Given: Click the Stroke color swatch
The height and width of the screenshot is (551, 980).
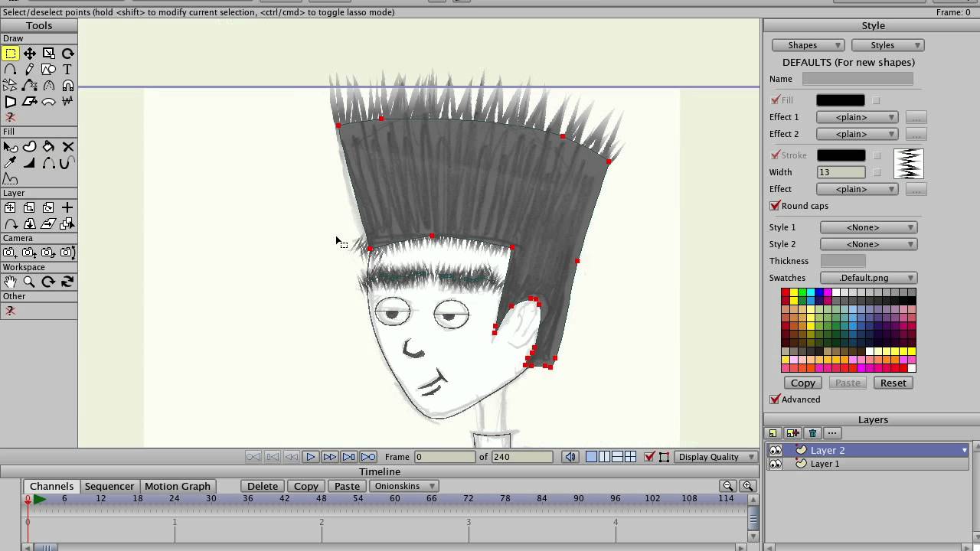Looking at the screenshot, I should pos(841,155).
